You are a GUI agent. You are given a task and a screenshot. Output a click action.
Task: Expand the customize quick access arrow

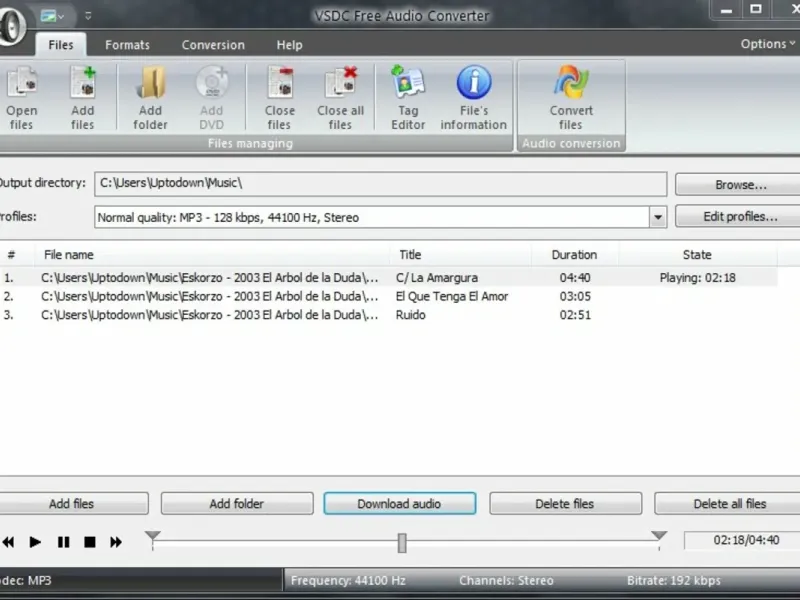tap(88, 16)
